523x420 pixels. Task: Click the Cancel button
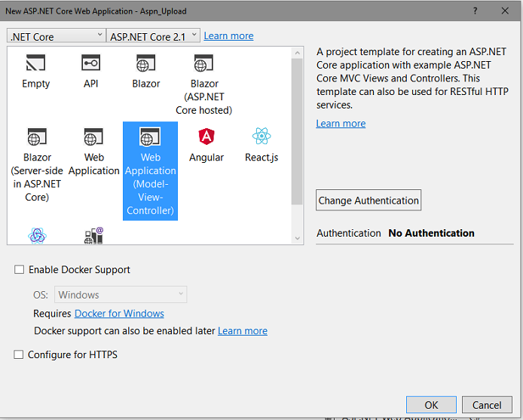487,405
